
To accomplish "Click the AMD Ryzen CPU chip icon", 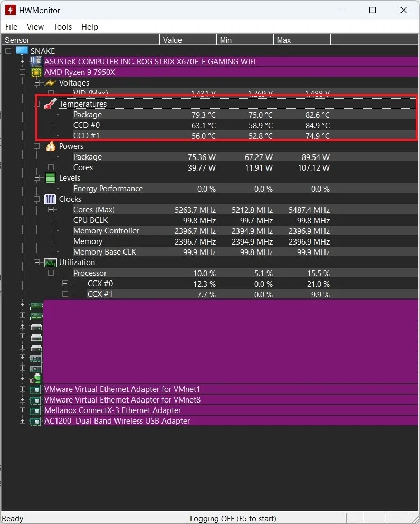I will click(36, 72).
